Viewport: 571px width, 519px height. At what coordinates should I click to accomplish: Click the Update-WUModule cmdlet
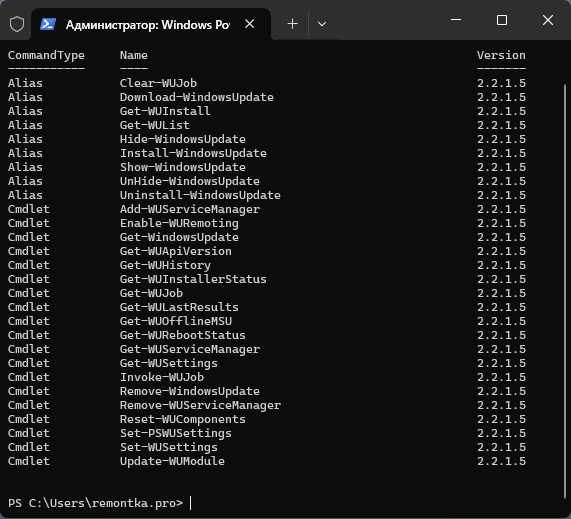(172, 461)
